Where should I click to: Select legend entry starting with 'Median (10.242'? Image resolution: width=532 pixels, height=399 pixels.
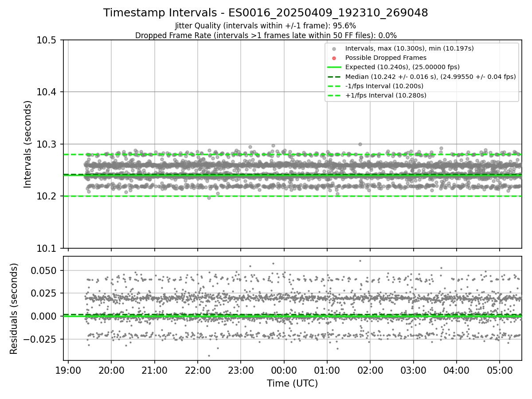coord(430,76)
